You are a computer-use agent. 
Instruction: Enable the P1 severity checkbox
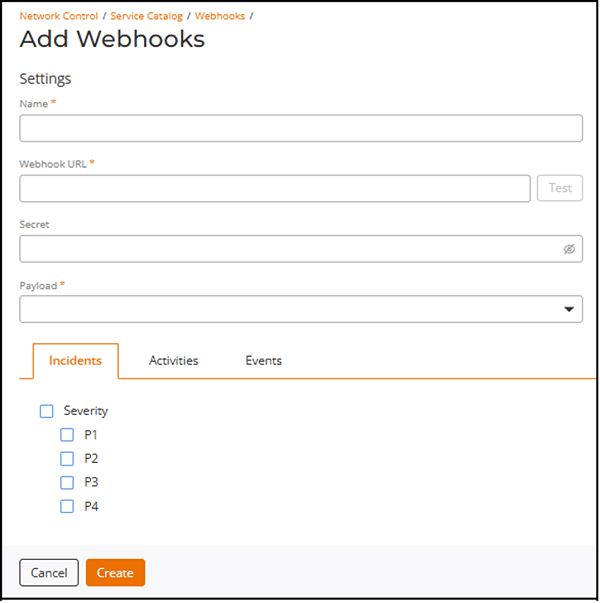pyautogui.click(x=67, y=435)
